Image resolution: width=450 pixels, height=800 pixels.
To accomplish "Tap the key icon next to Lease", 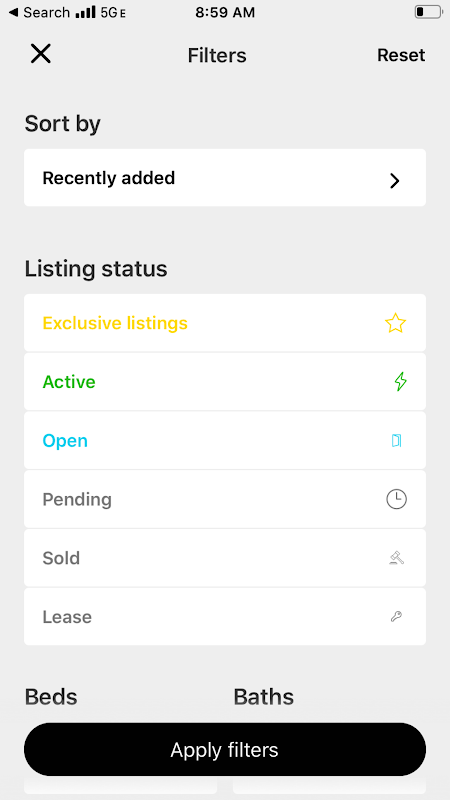I will click(396, 616).
